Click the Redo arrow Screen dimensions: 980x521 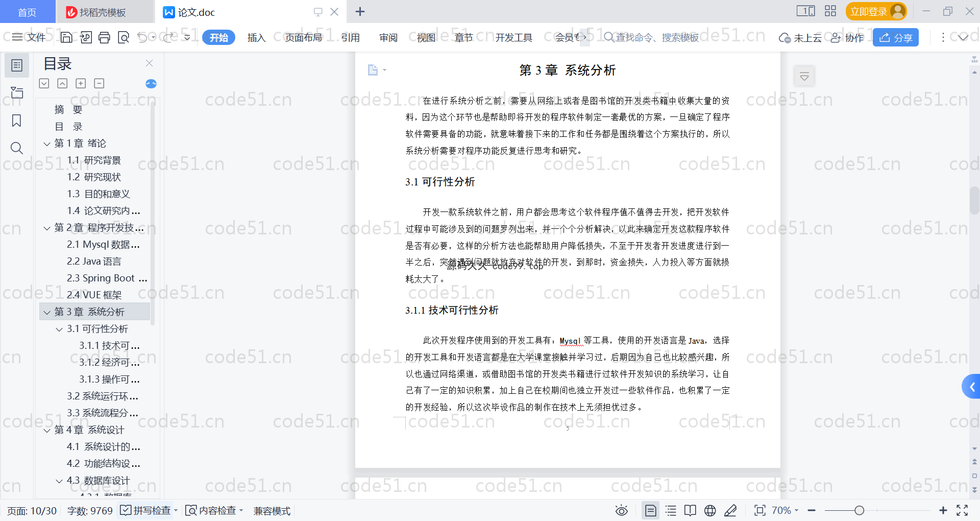click(168, 37)
